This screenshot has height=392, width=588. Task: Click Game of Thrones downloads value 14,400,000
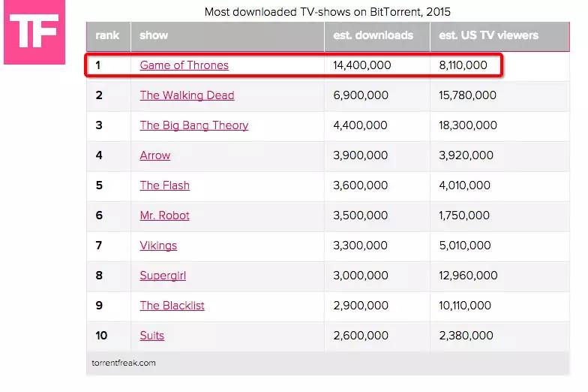pos(361,65)
